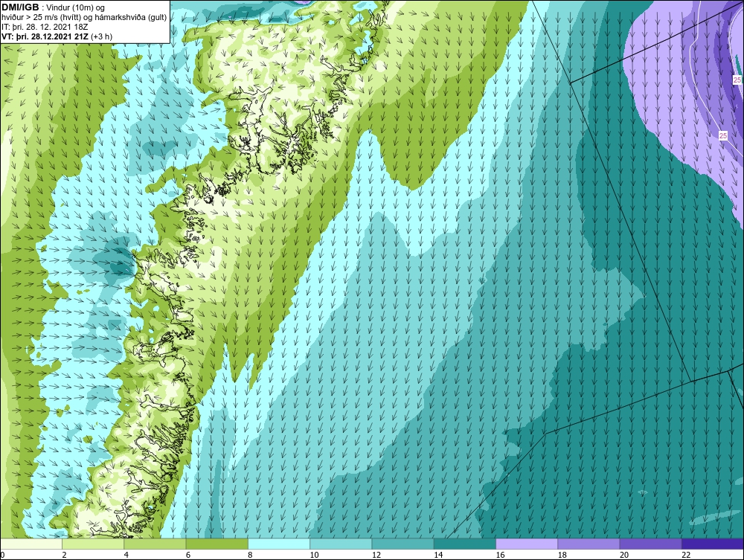
Task: Click the 'DMI/IGB' title text
Action: pos(20,7)
